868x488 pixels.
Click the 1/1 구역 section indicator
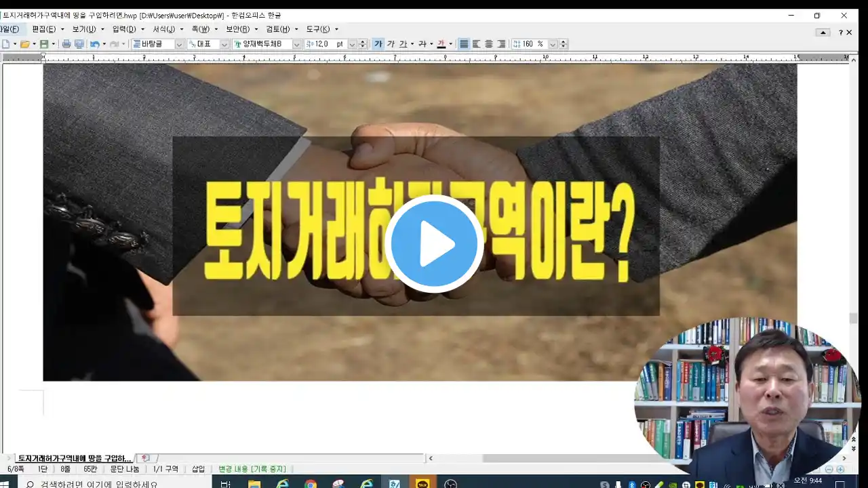click(x=166, y=469)
